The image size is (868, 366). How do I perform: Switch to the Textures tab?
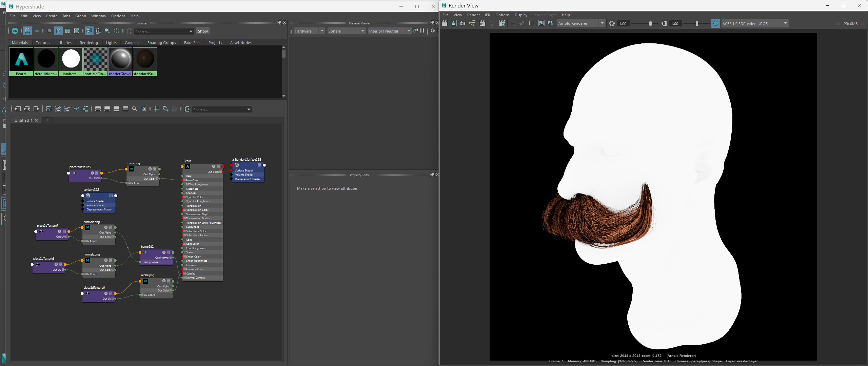[x=43, y=43]
